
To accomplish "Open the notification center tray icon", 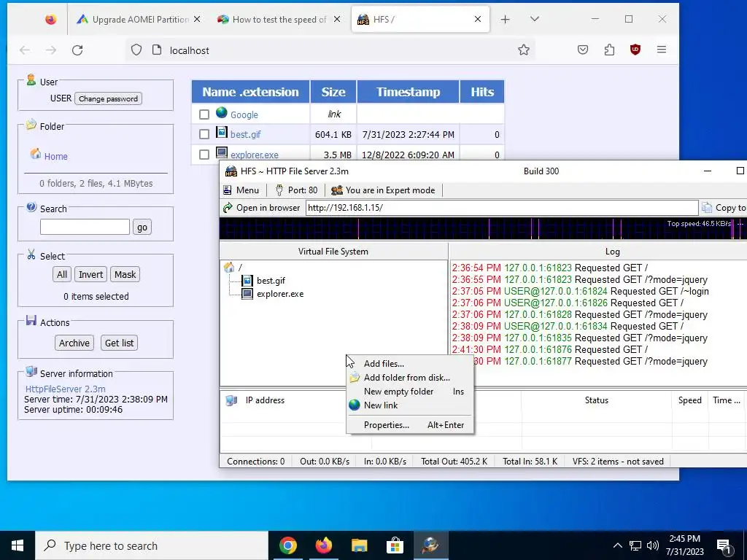I will coord(724,545).
